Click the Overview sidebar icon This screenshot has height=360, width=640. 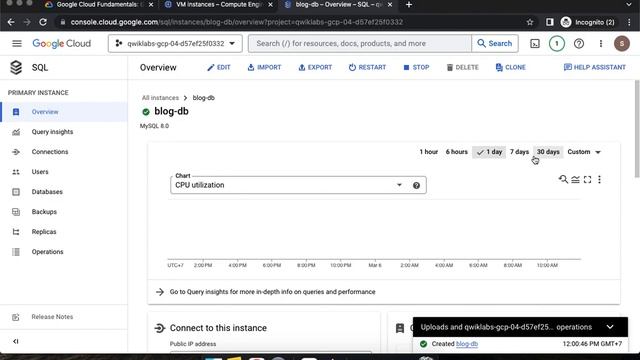coord(16,112)
